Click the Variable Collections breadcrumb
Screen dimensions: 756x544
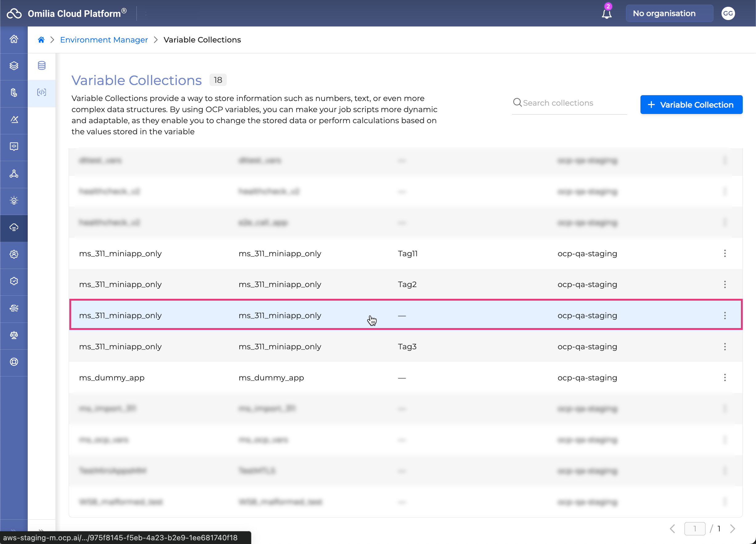pos(202,40)
